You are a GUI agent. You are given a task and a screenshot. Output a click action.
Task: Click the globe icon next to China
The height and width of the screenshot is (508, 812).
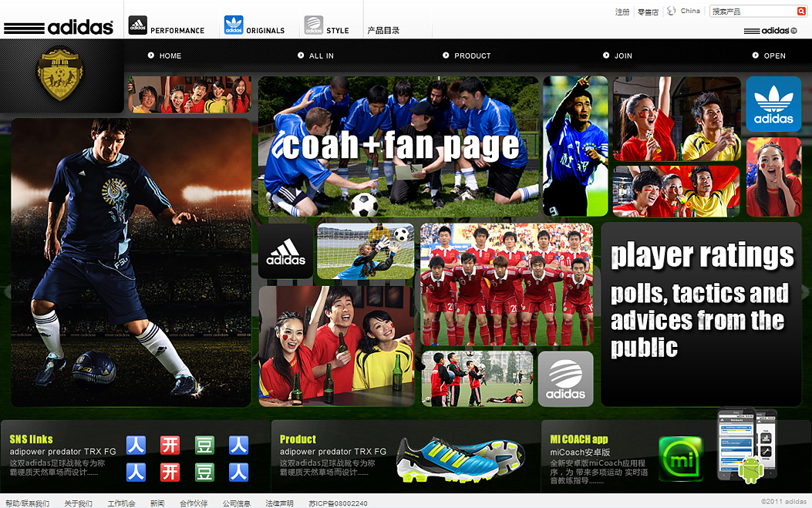pyautogui.click(x=671, y=11)
